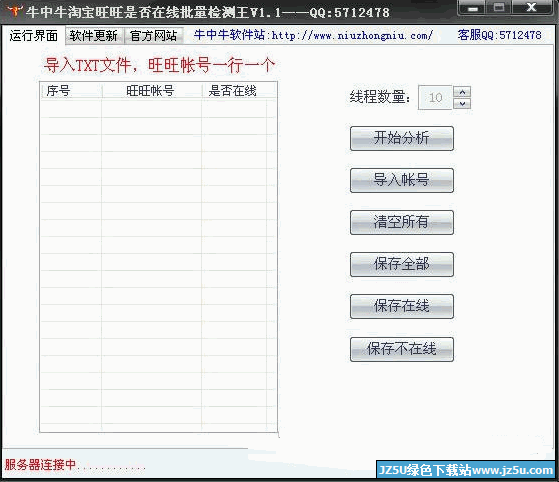Viewport: 559px width, 482px height.
Task: Click 导入帐号 to import accounts
Action: [402, 180]
